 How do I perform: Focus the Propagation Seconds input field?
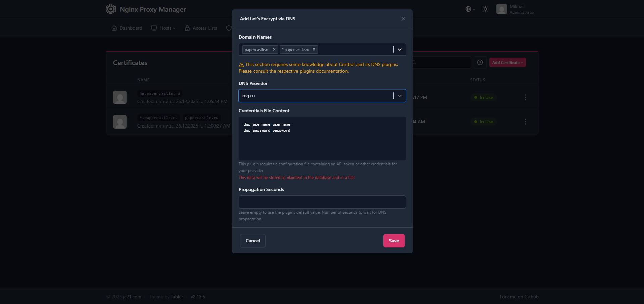pos(322,202)
